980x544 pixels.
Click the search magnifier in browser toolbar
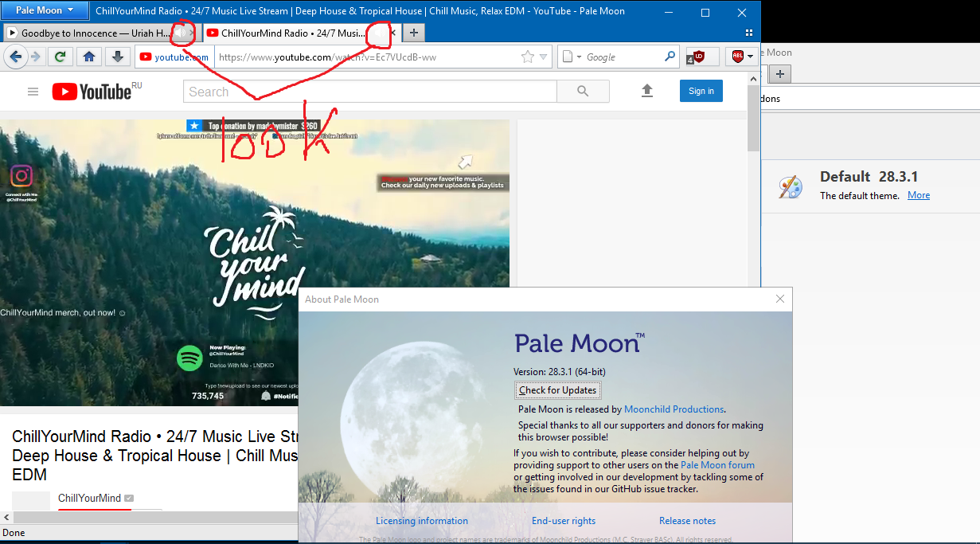click(x=670, y=57)
